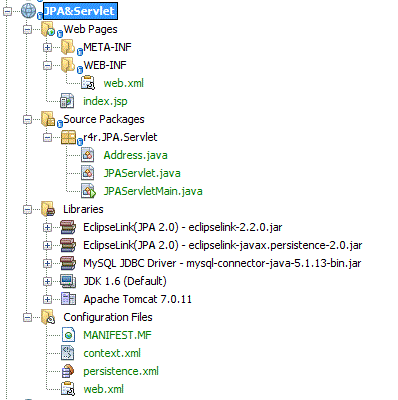Image resolution: width=398 pixels, height=400 pixels.
Task: Select the Libraries label
Action: click(x=83, y=209)
